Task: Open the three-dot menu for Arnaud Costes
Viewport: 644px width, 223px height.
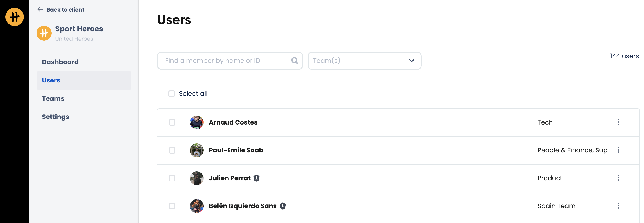Action: pos(618,122)
